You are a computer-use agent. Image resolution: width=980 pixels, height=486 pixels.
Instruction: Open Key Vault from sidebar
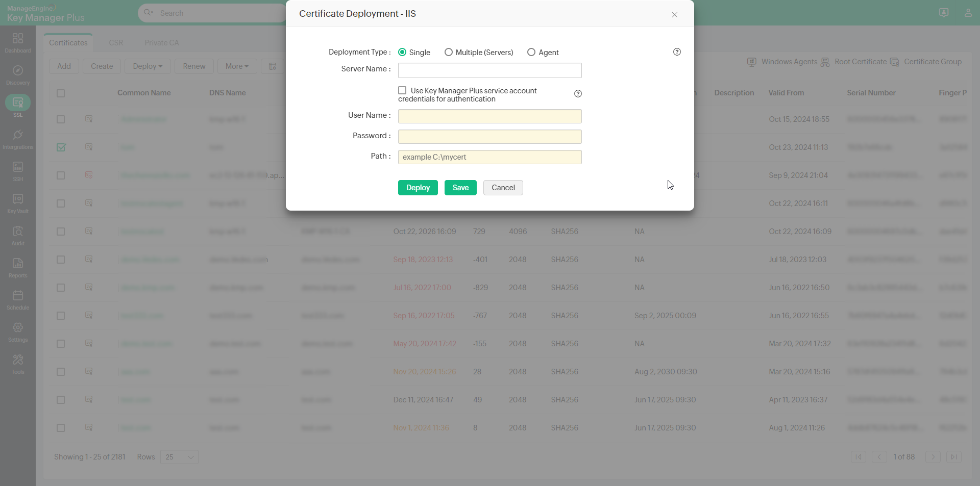click(18, 203)
